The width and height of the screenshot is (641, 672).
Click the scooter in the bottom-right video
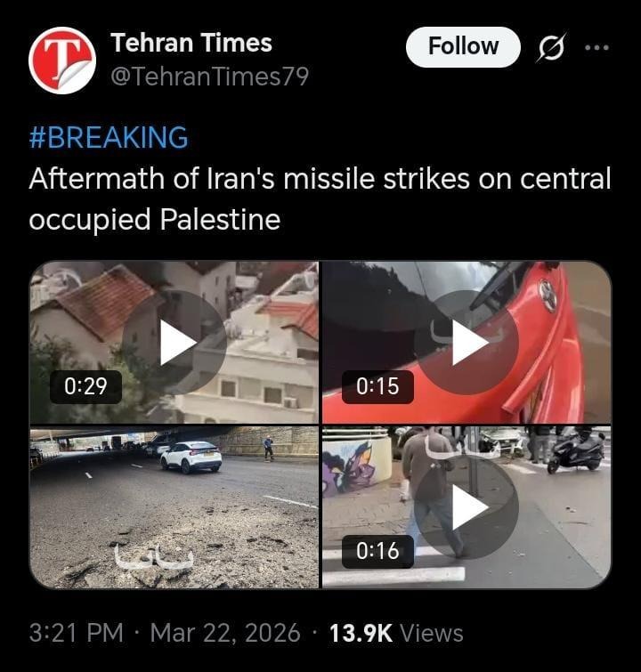click(x=576, y=450)
